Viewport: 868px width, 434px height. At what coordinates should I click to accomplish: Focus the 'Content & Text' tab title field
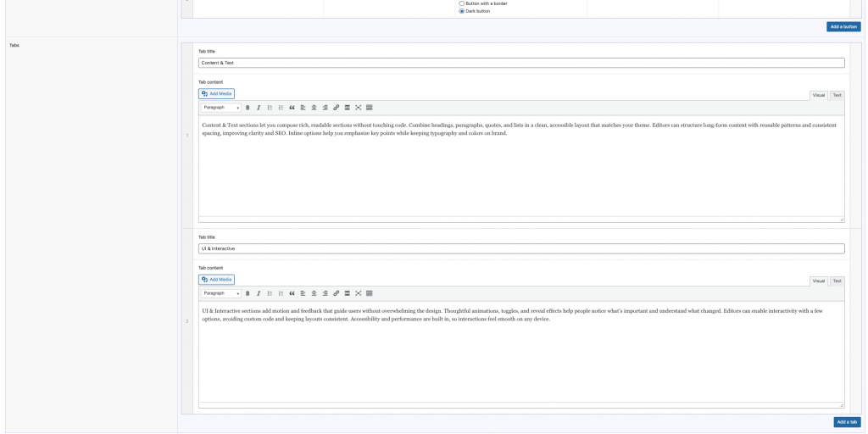pyautogui.click(x=521, y=63)
